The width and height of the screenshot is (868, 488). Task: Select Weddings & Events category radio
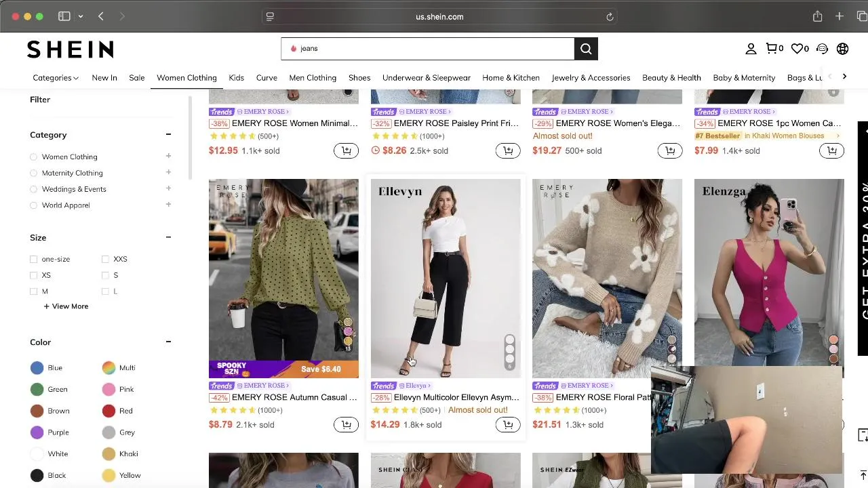[33, 189]
